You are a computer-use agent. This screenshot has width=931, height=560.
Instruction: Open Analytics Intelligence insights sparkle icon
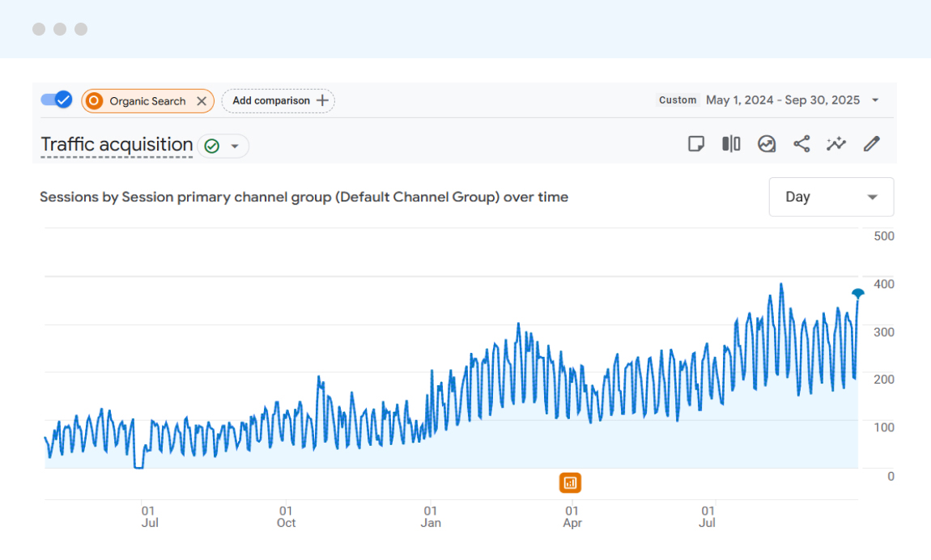836,143
